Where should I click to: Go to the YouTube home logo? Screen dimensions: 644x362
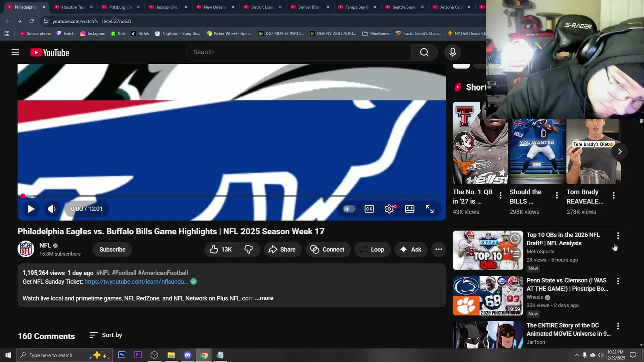(x=50, y=53)
